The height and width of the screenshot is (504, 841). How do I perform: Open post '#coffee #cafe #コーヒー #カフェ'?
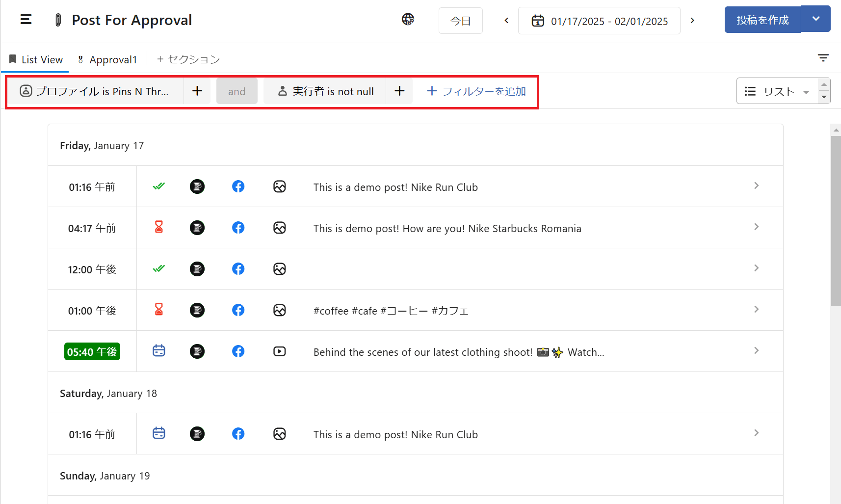coord(391,311)
